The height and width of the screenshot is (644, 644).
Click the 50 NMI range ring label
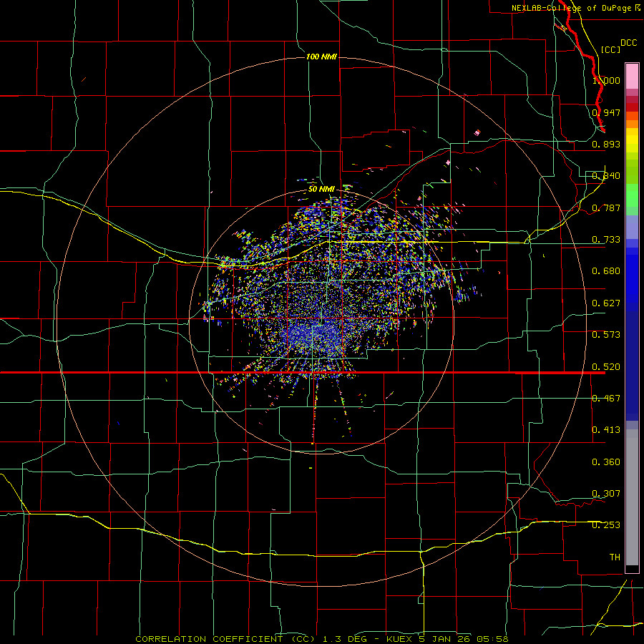coord(321,189)
